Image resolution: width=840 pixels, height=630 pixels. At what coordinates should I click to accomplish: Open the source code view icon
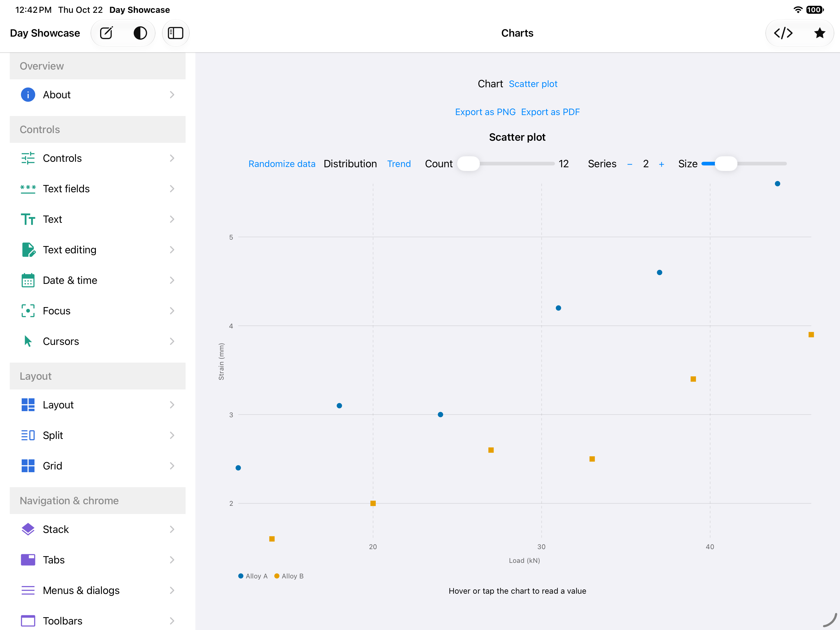click(x=783, y=33)
